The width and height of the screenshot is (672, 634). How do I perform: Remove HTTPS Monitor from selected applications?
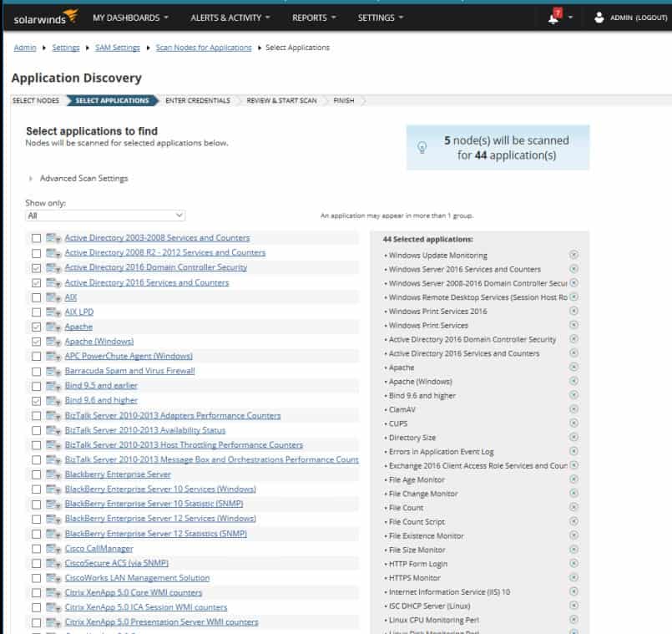(x=573, y=577)
